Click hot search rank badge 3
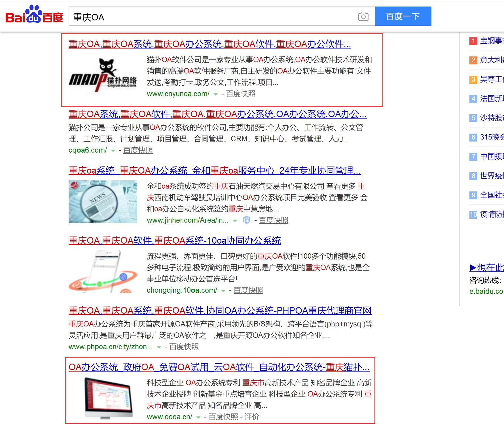This screenshot has width=504, height=424. 473,79
